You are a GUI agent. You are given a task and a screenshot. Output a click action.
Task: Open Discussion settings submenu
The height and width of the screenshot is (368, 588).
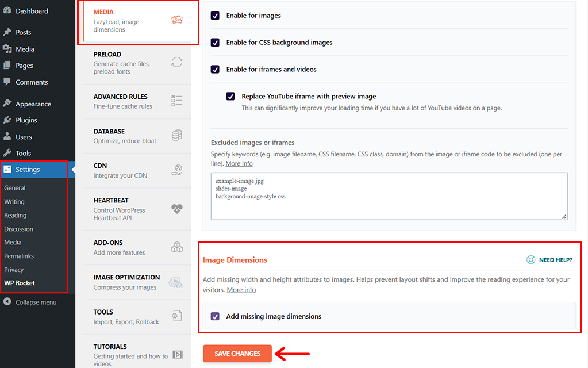(19, 229)
